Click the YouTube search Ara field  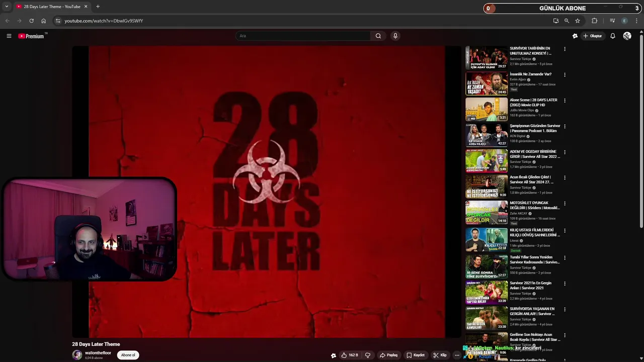click(x=303, y=36)
